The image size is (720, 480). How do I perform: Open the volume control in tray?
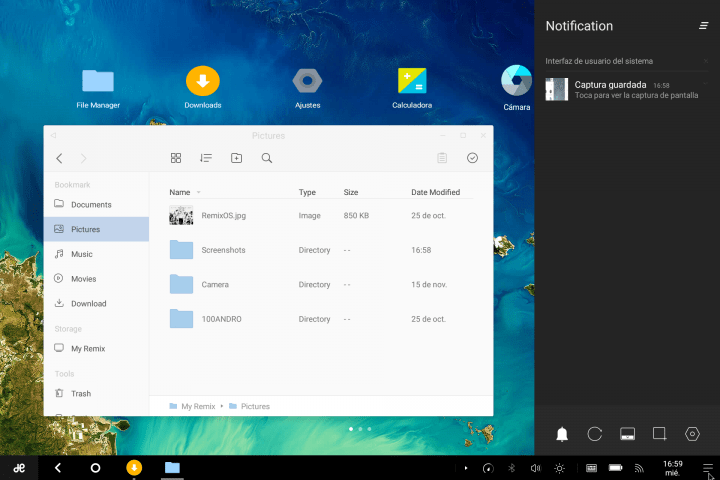coord(535,469)
